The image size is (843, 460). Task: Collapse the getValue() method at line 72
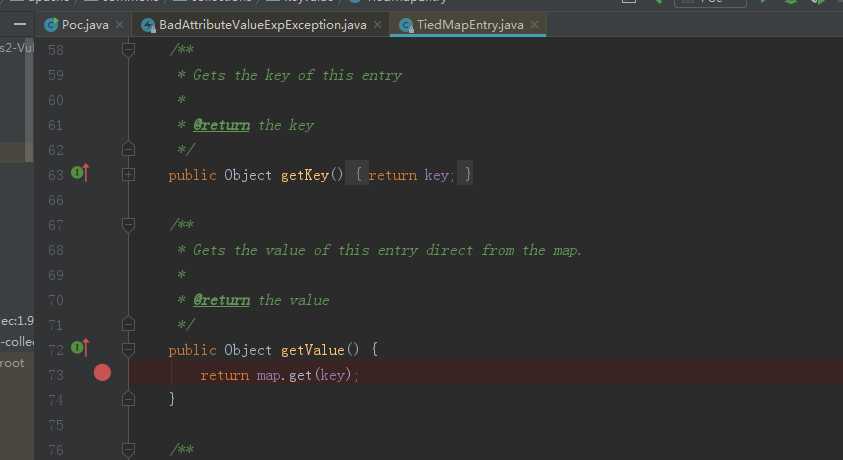[x=128, y=350]
